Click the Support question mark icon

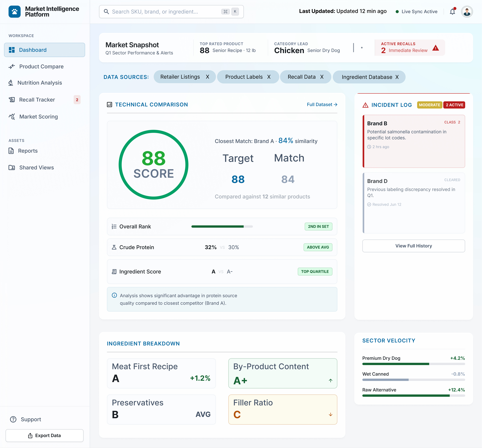point(13,419)
